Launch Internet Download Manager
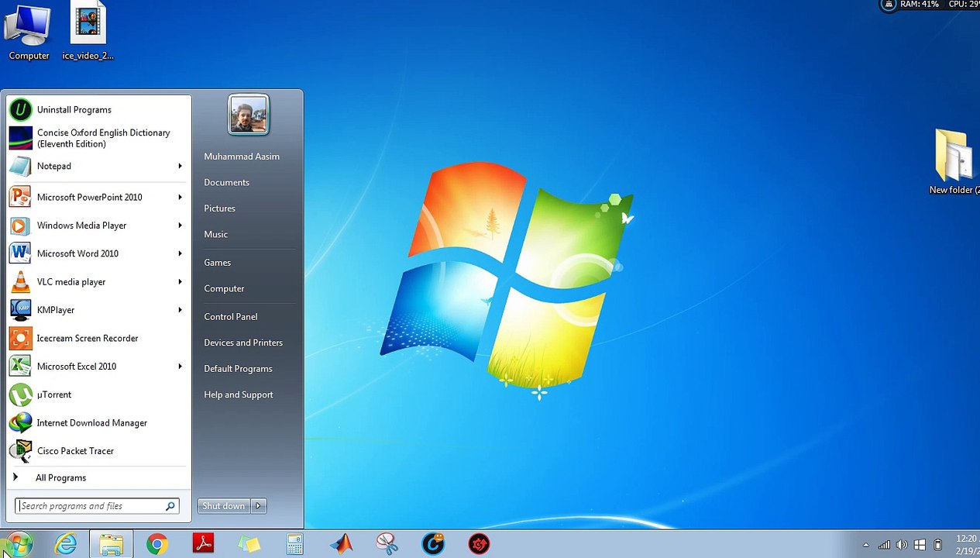The height and width of the screenshot is (558, 980). [x=98, y=423]
